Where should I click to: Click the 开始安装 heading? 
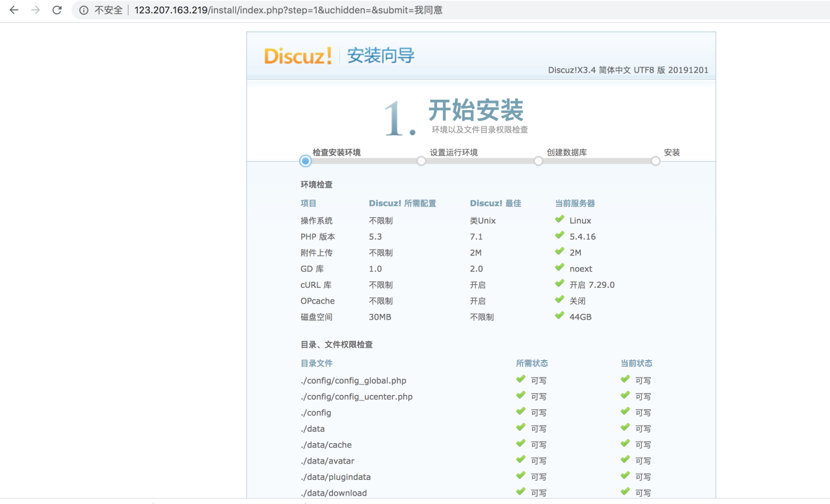[476, 110]
